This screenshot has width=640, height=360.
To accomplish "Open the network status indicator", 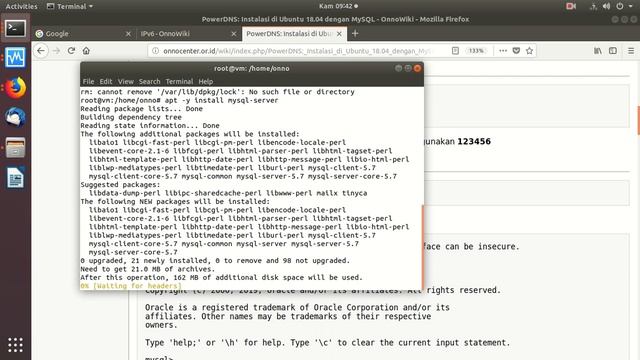I will pos(593,6).
